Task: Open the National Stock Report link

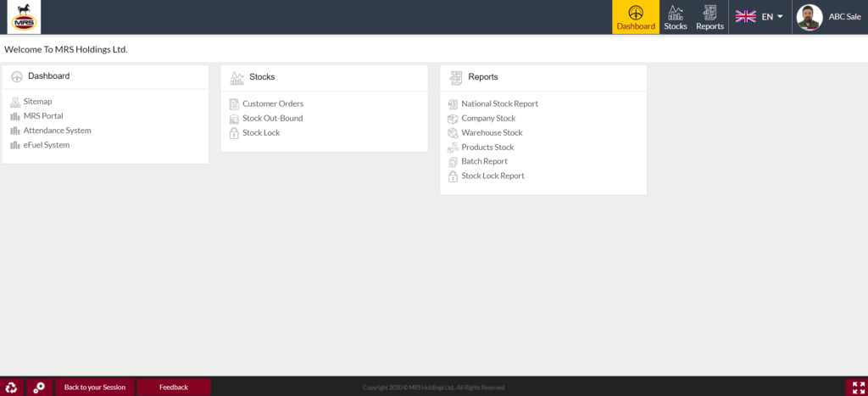Action: point(500,103)
